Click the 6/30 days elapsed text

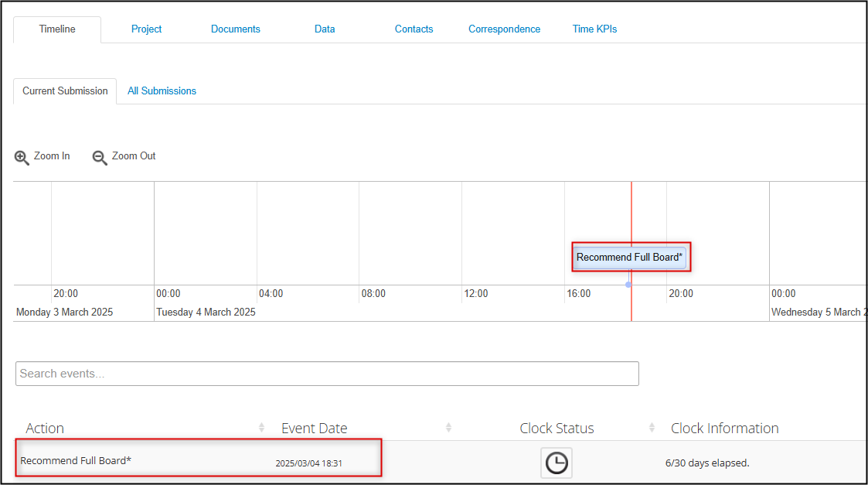coord(707,463)
